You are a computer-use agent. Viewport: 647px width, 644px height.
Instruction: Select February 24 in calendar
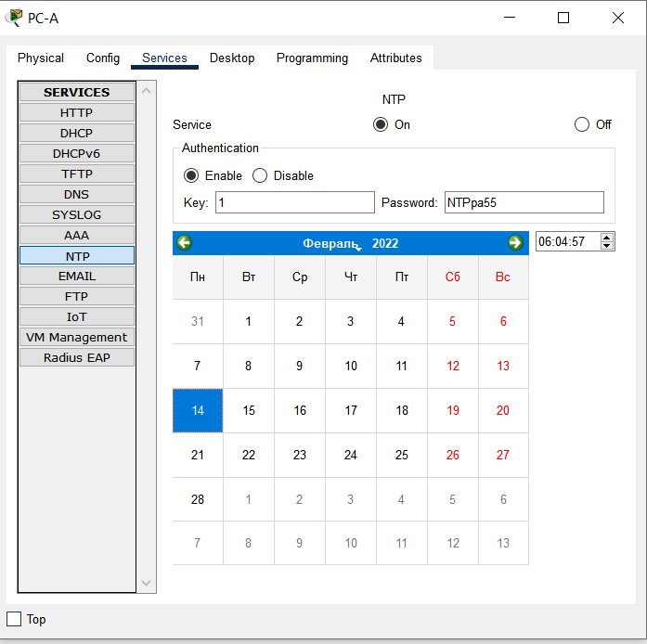(x=350, y=455)
